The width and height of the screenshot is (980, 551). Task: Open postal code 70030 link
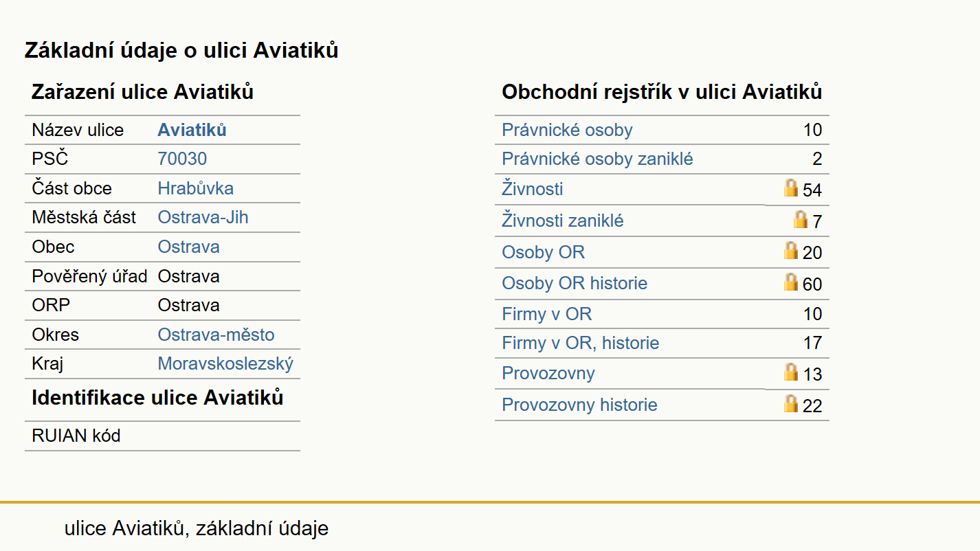[x=182, y=159]
